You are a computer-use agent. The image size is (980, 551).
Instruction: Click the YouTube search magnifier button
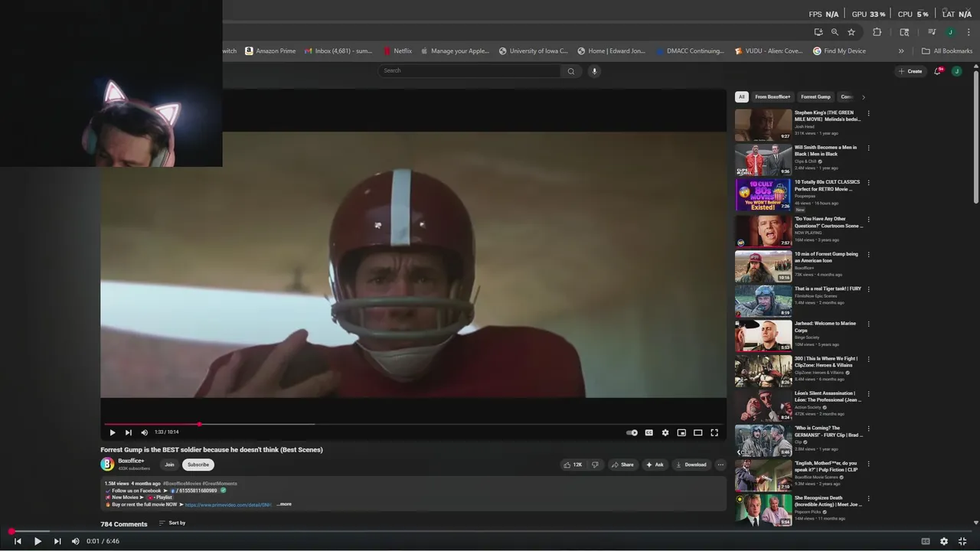pyautogui.click(x=571, y=70)
